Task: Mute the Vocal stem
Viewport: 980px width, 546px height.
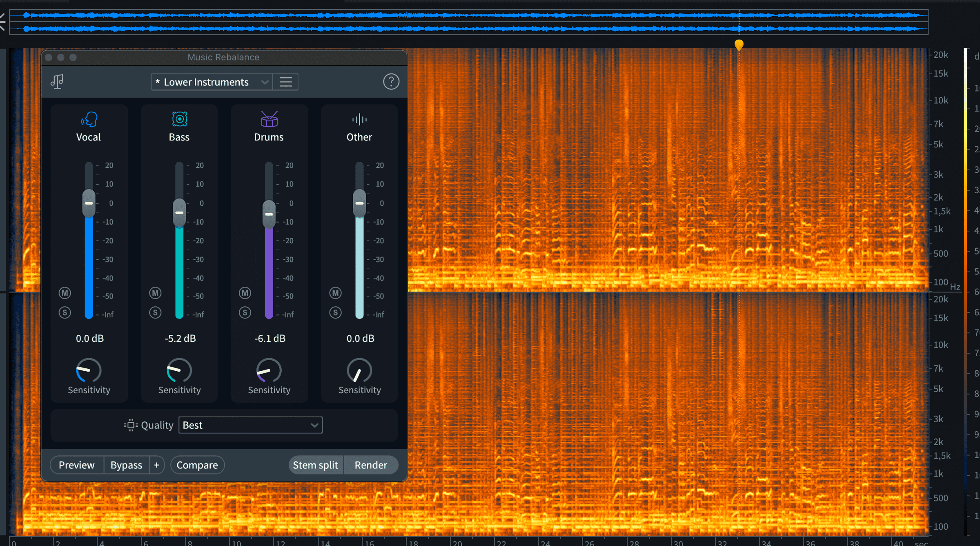Action: [x=65, y=293]
